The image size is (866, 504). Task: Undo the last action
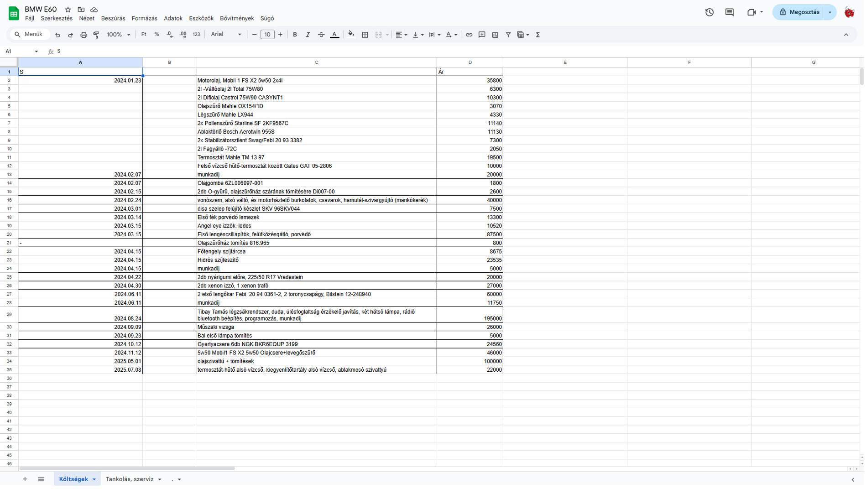click(57, 35)
